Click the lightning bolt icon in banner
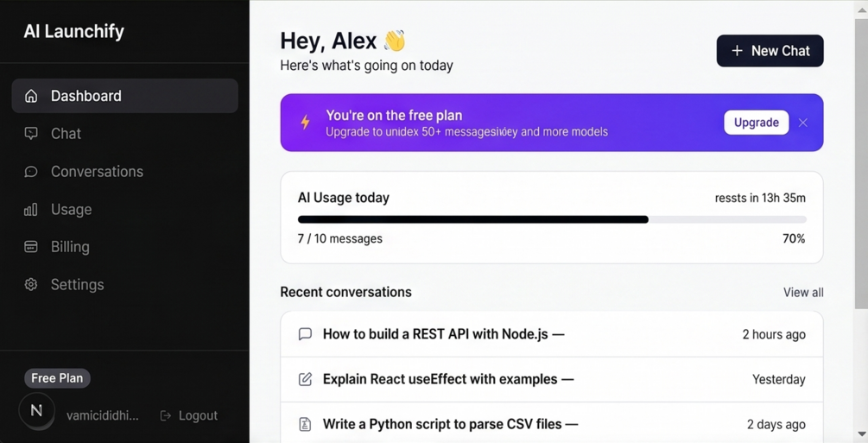This screenshot has width=868, height=443. 305,122
